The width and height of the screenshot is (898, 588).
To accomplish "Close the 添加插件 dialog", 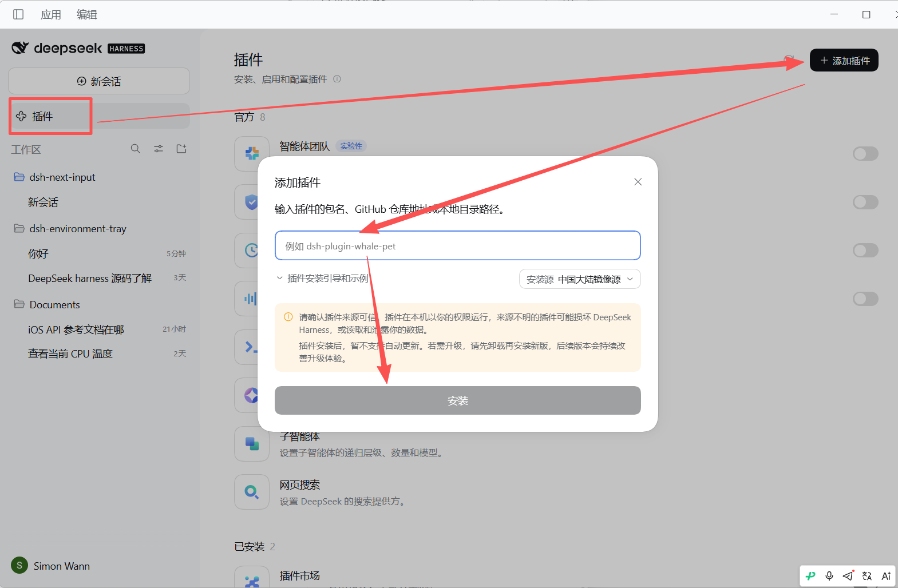I will tap(638, 182).
